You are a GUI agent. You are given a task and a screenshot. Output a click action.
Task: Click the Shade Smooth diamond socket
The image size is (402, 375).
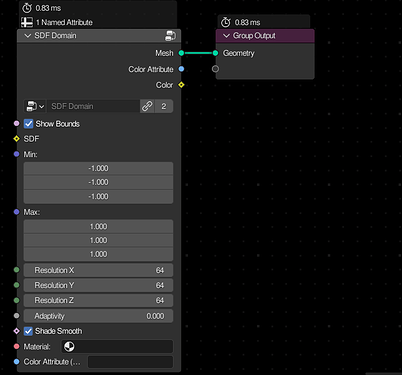click(17, 331)
